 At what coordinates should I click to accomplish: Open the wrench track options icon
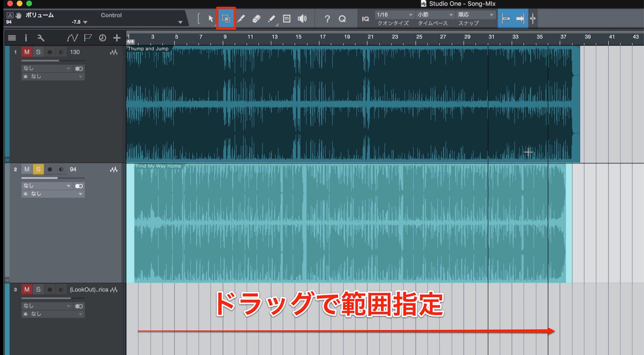point(41,38)
